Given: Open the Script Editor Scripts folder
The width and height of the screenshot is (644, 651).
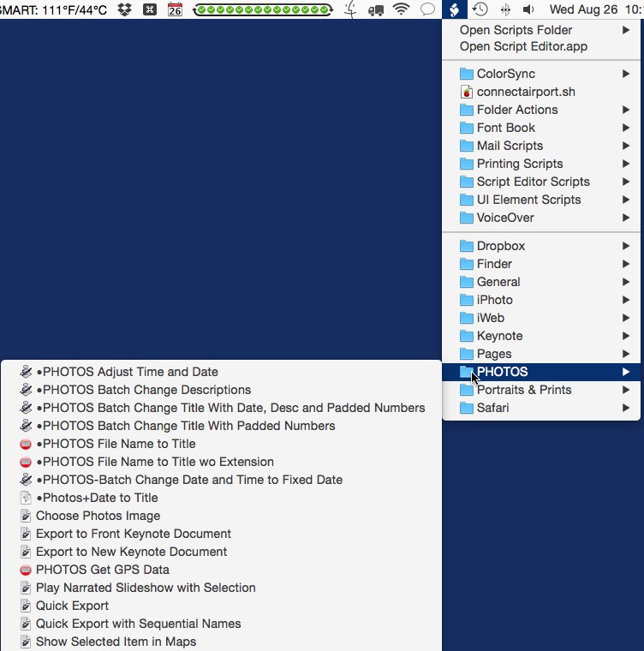Looking at the screenshot, I should coord(541,182).
